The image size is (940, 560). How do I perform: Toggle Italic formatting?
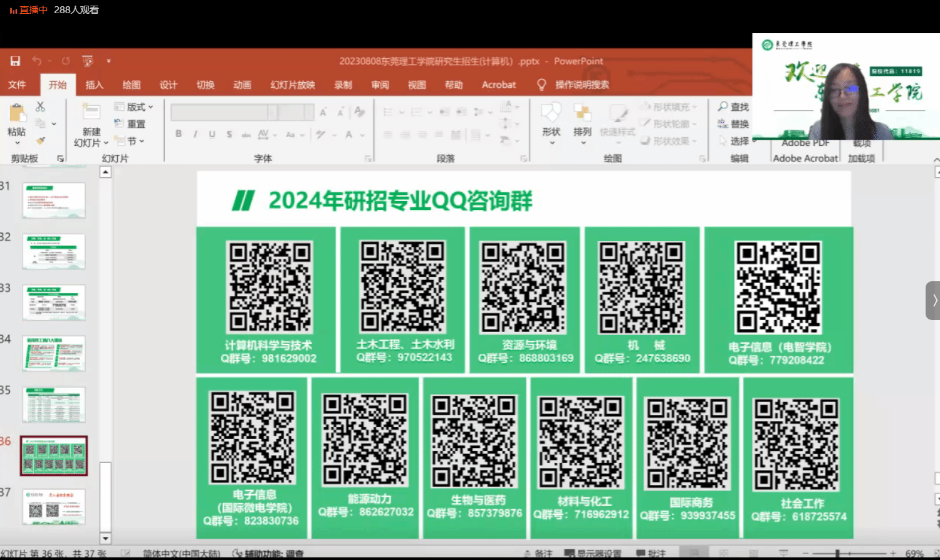[x=196, y=134]
